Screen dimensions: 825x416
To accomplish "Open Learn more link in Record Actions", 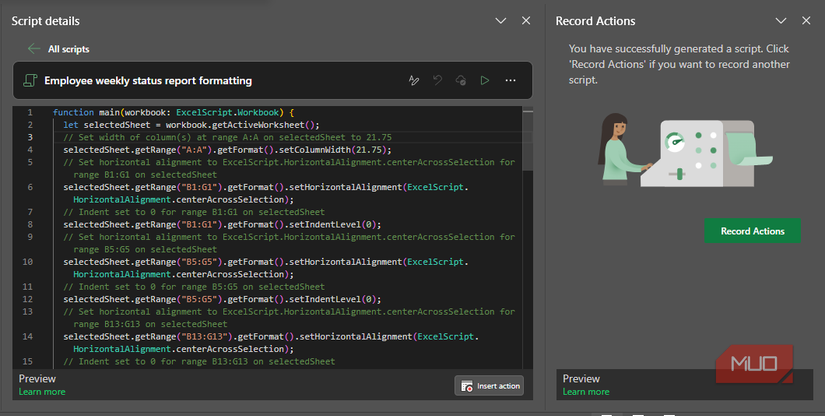I will click(586, 392).
